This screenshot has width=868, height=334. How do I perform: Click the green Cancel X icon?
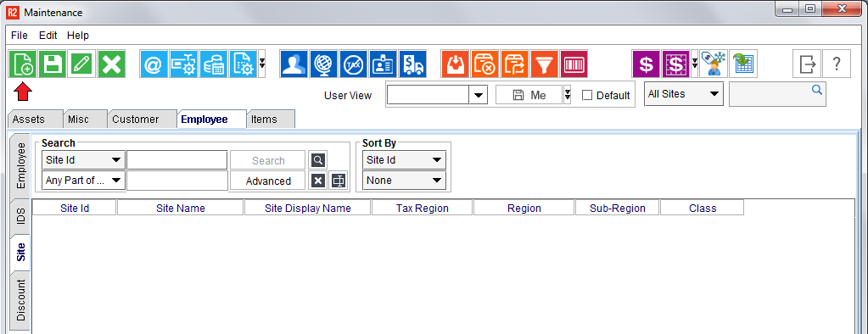coord(112,64)
